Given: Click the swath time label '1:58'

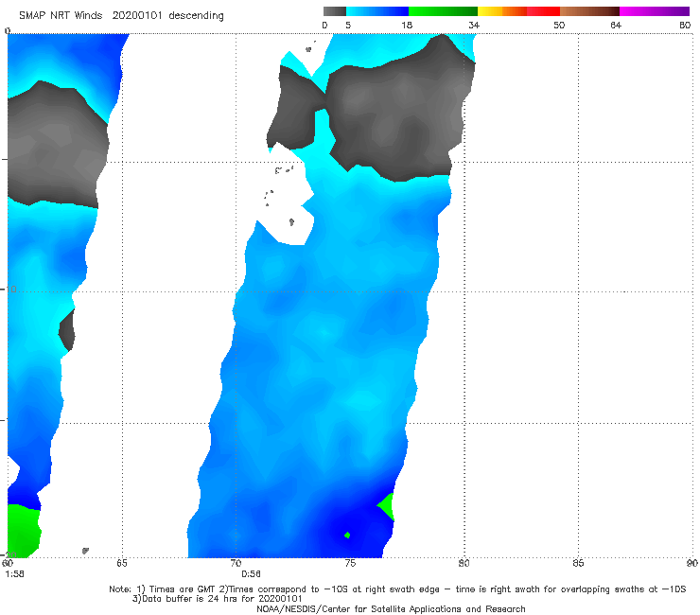Looking at the screenshot, I should (14, 574).
